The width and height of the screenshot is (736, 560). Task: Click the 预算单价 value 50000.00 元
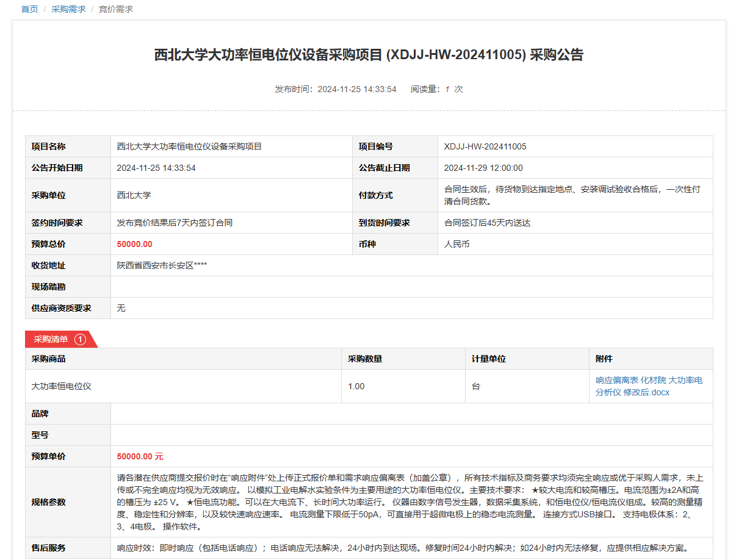[140, 456]
